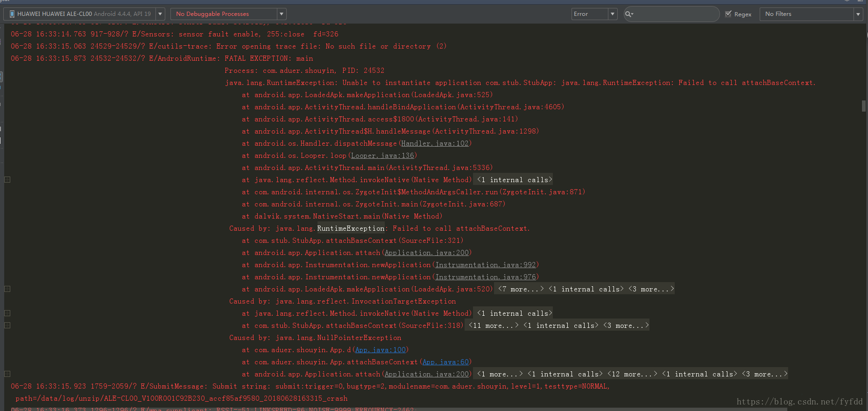Open App.java:60 source link
The height and width of the screenshot is (411, 868).
(x=445, y=362)
